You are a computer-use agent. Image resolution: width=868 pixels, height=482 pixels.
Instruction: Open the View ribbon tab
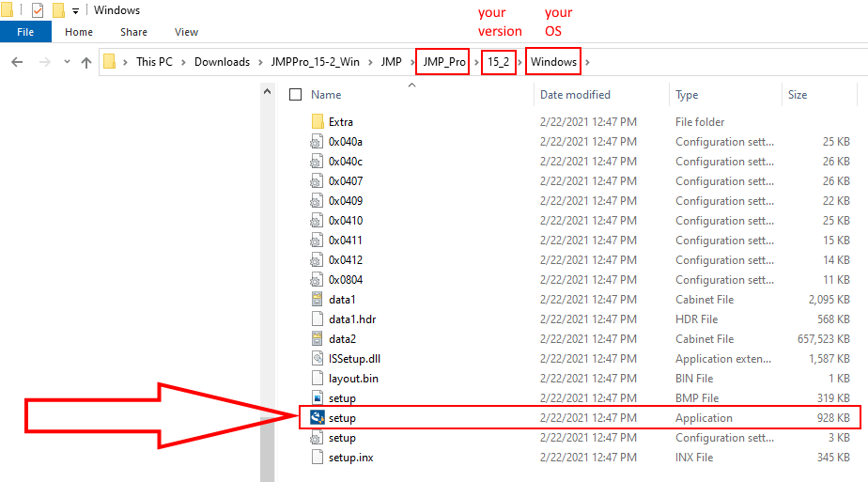pyautogui.click(x=186, y=32)
